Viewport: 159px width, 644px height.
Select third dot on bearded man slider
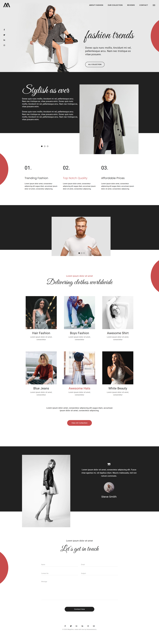[84, 253]
